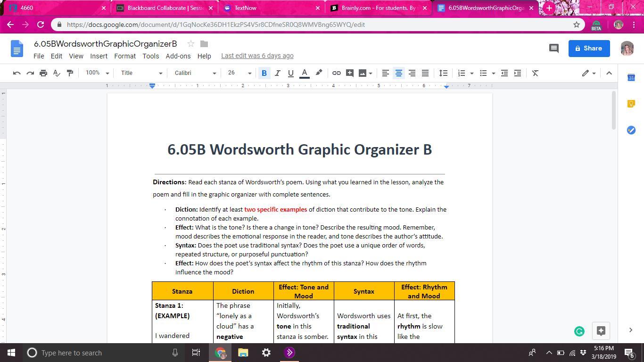Expand the Title paragraph style dropdown

[141, 73]
